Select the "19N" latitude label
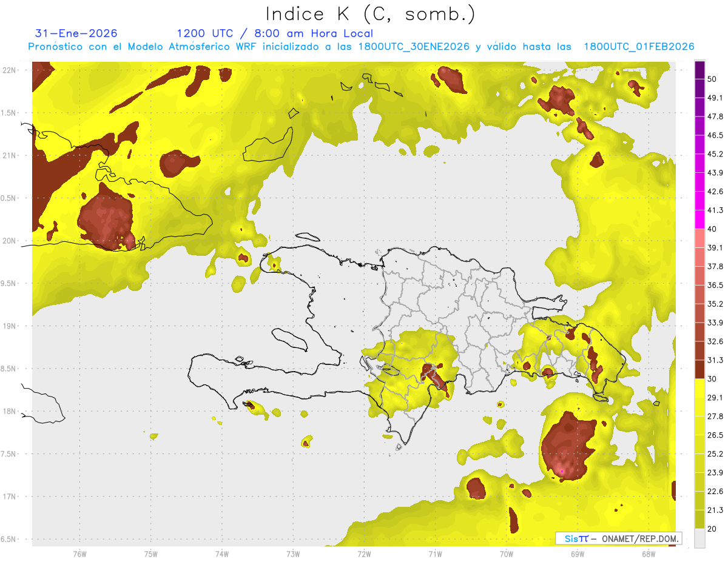Image resolution: width=728 pixels, height=562 pixels. coord(9,326)
